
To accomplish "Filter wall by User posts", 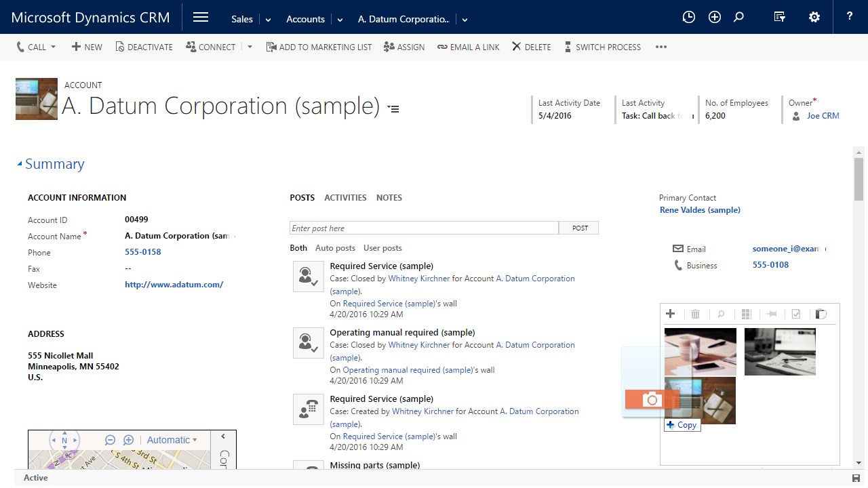I will (x=382, y=248).
